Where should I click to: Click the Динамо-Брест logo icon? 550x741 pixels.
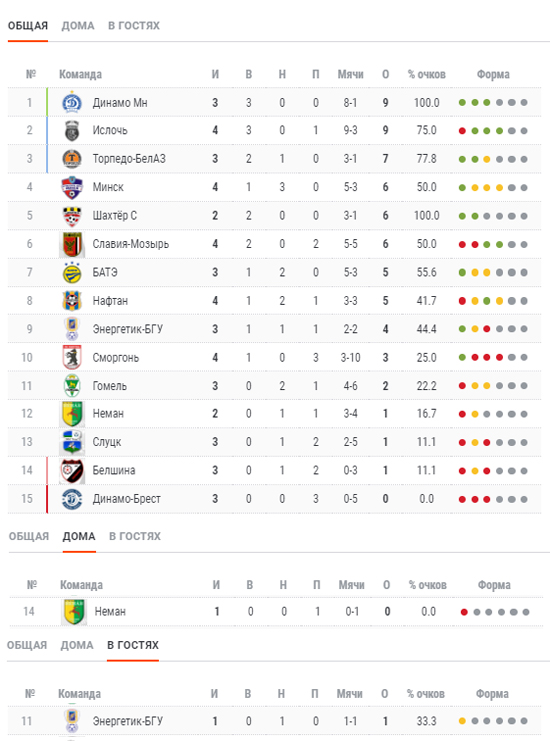pos(72,499)
